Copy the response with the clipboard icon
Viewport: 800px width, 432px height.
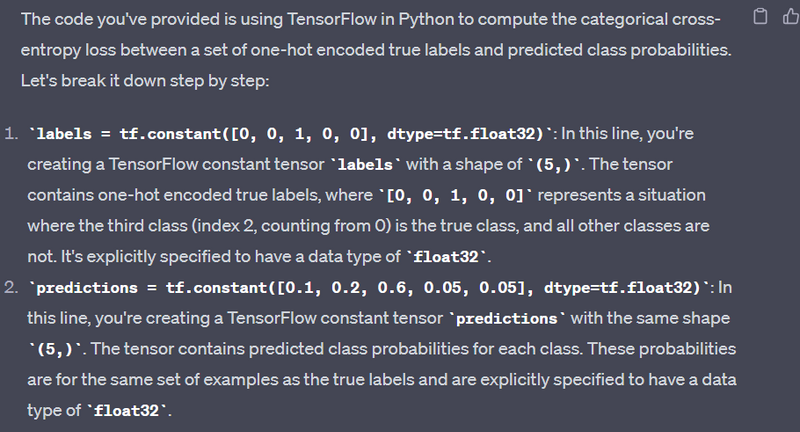[761, 17]
